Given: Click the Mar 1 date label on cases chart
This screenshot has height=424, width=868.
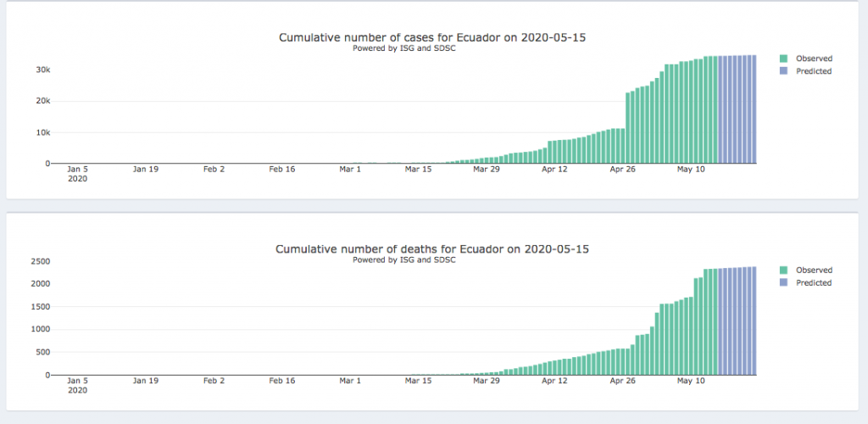Looking at the screenshot, I should 350,170.
